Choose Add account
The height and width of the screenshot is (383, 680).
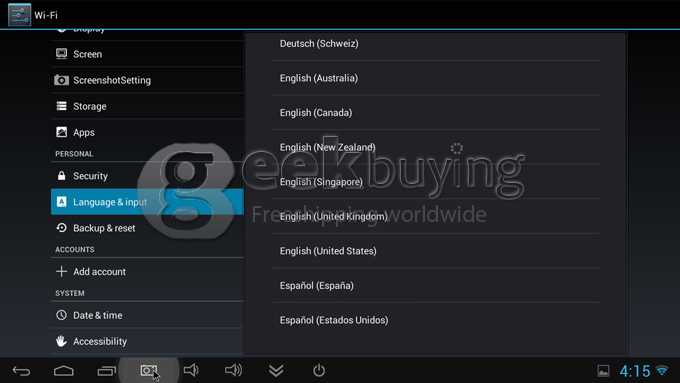tap(147, 272)
